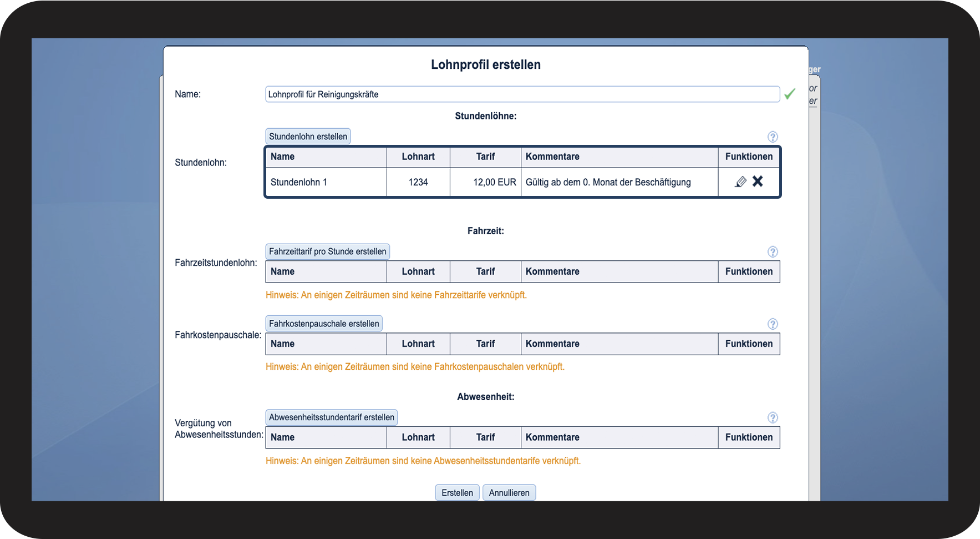
Task: Add a new Fahrkostenpauschale via its erstellen button
Action: point(324,324)
